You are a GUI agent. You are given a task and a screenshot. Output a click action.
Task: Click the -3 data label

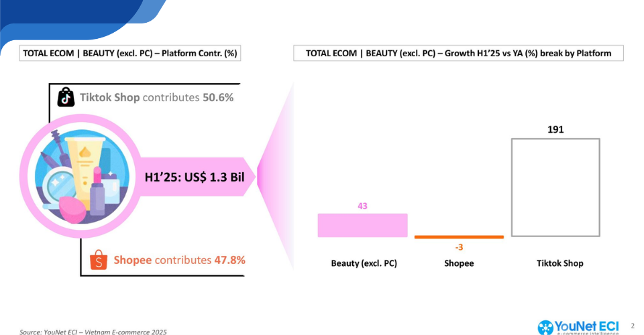[459, 247]
